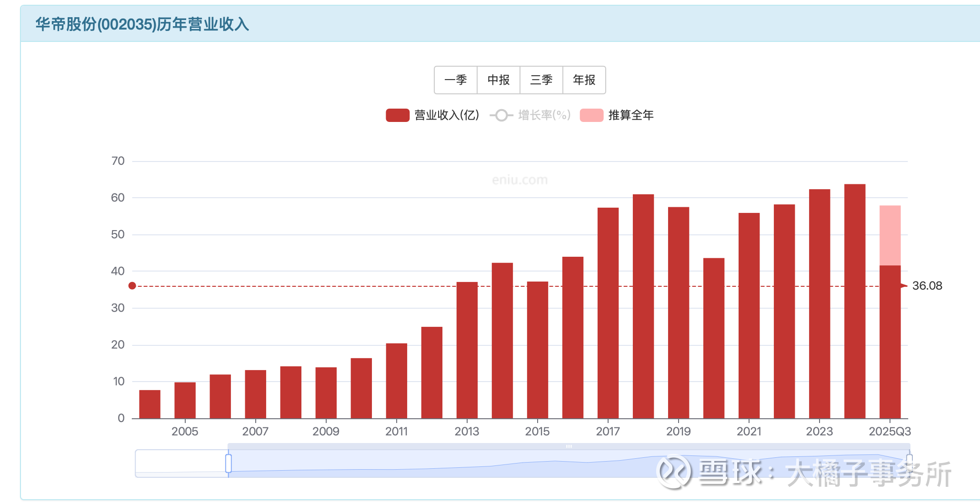980x504 pixels.
Task: Click the pink projected full-year 2025 bar segment
Action: [890, 235]
